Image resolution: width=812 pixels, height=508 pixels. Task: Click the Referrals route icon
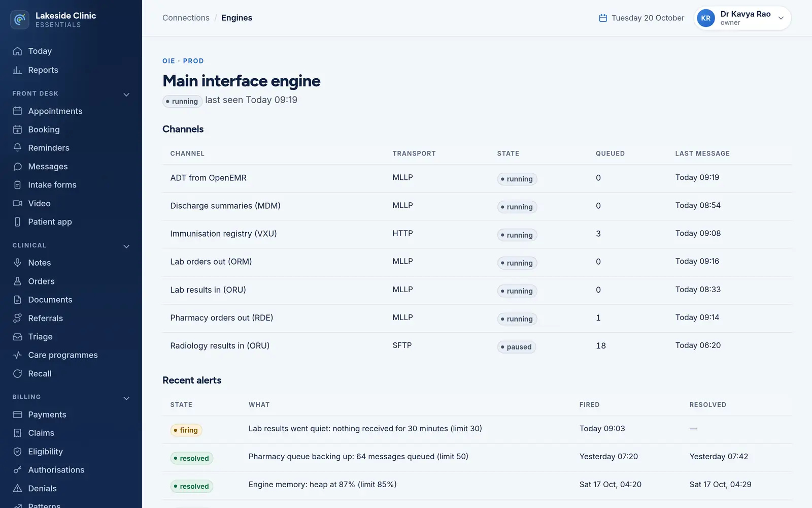tap(17, 318)
